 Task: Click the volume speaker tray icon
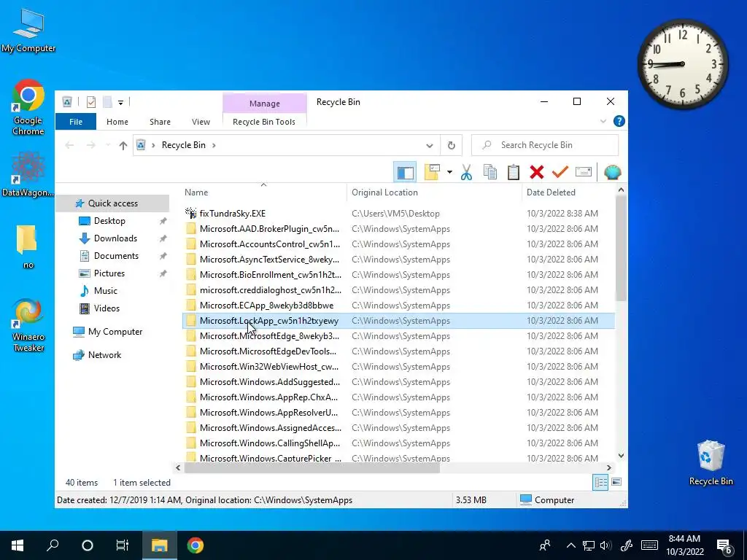coord(606,545)
